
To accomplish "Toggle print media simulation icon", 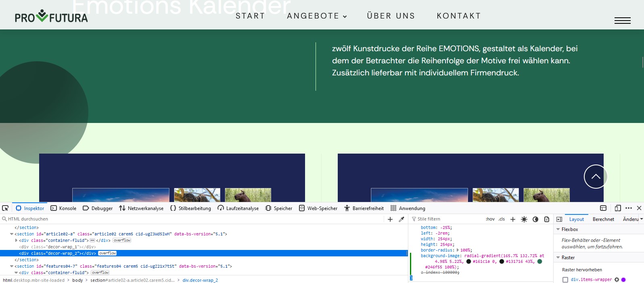I will (x=546, y=219).
